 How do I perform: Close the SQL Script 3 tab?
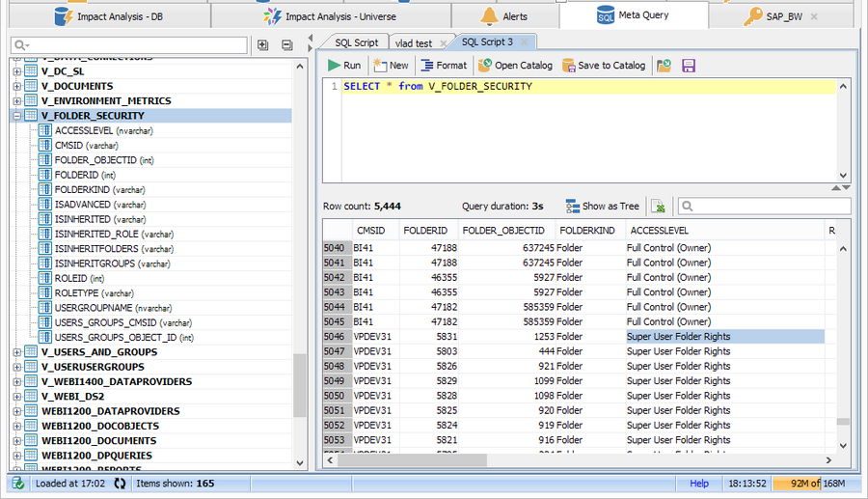coord(524,42)
